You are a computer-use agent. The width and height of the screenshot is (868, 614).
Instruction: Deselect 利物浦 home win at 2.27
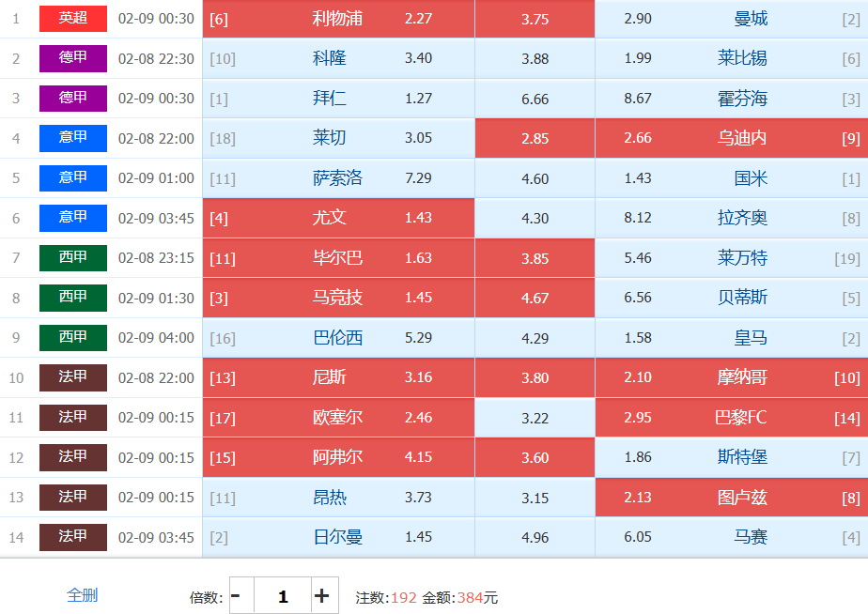tap(338, 19)
